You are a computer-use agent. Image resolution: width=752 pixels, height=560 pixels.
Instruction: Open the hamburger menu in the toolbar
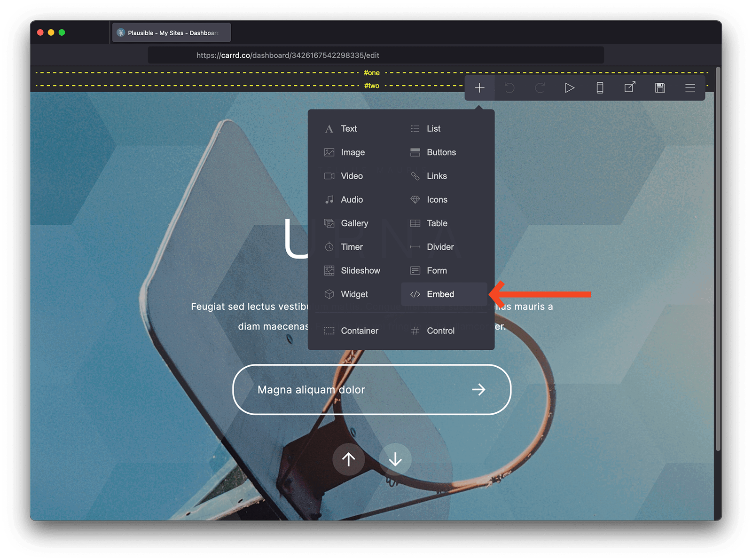[x=690, y=87]
